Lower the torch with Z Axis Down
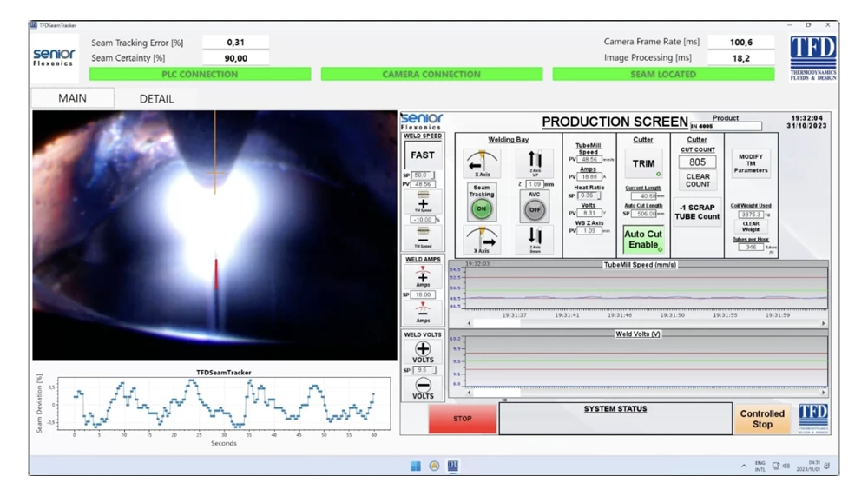This screenshot has width=868, height=496. coord(535,238)
